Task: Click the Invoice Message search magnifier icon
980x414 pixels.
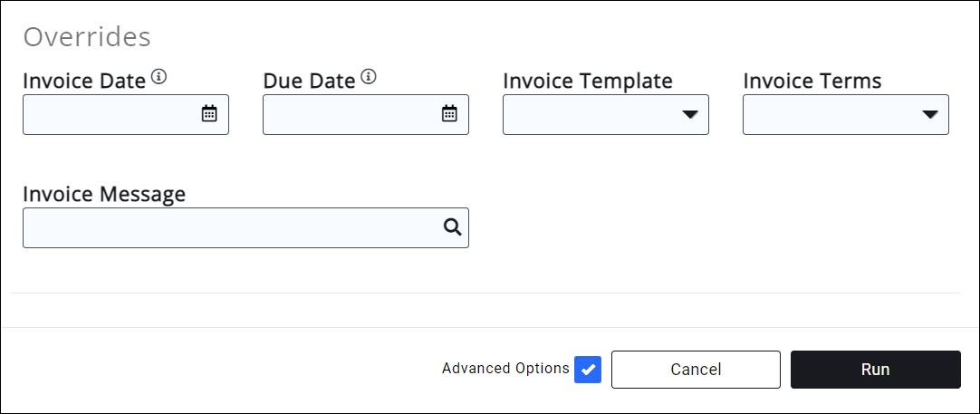Action: click(x=452, y=227)
